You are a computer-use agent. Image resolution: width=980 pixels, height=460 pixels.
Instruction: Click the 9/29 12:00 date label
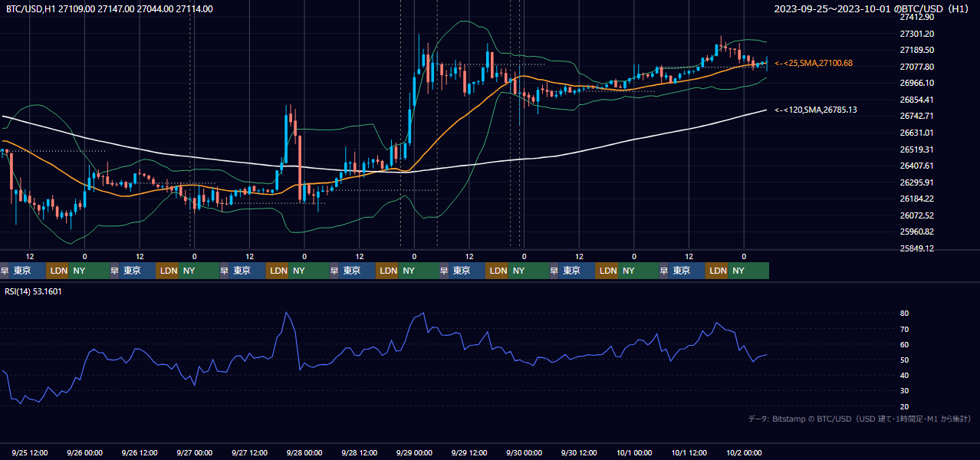(469, 452)
